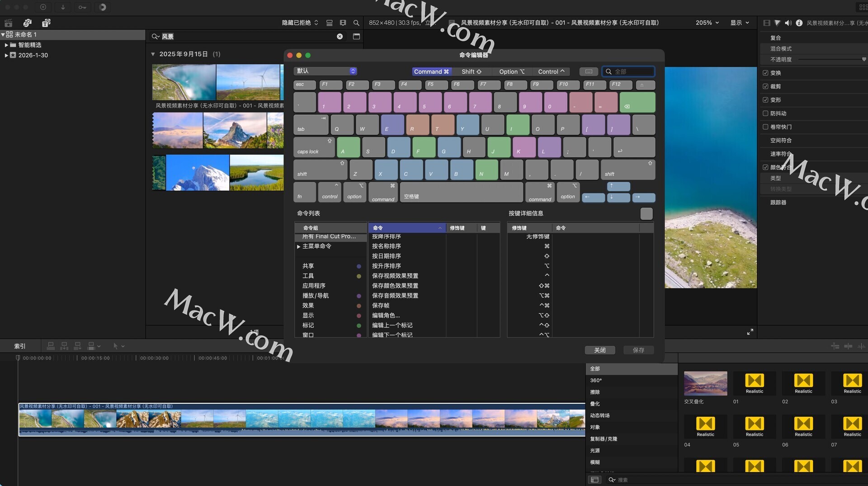
Task: Open the titles and generators sidebar
Action: [46, 23]
